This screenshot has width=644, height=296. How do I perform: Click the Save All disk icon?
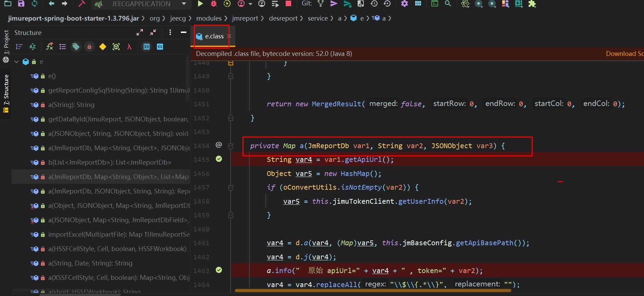[21, 4]
